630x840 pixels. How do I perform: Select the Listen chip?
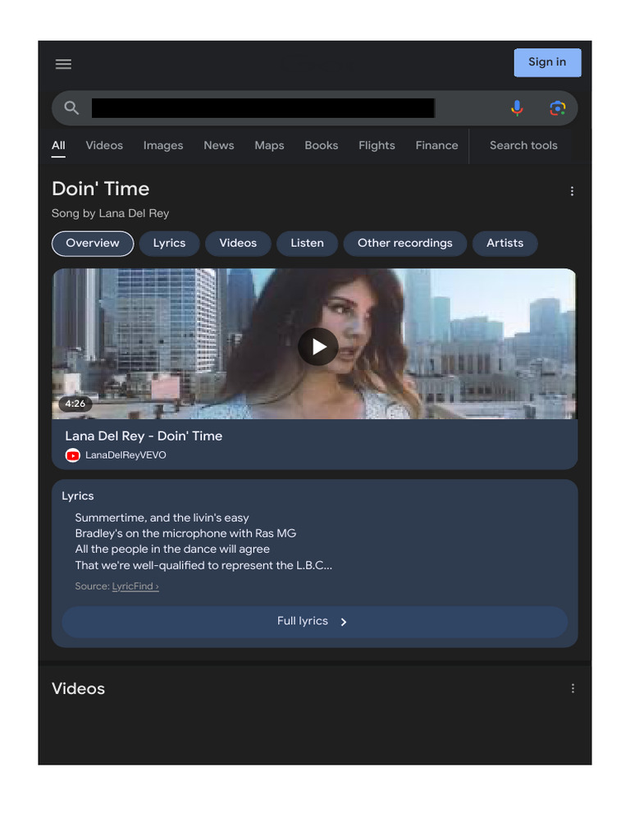coord(307,244)
